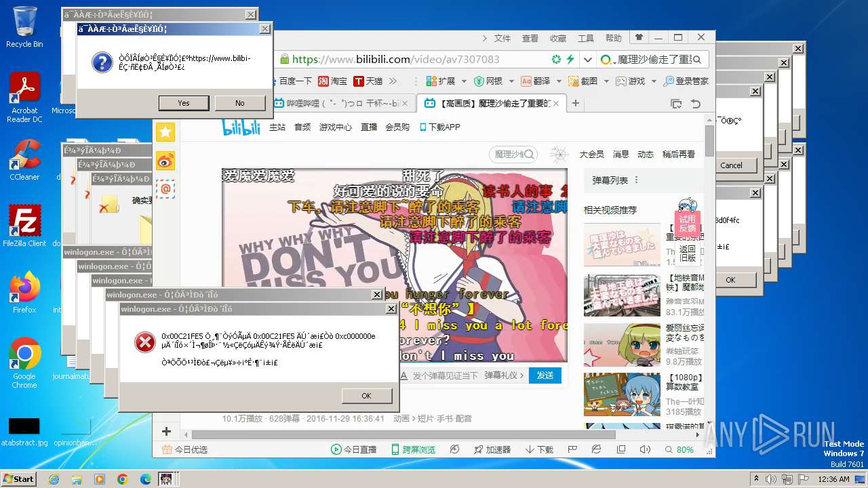The width and height of the screenshot is (868, 488).
Task: Click 下载APP link on bilibili
Action: [x=439, y=127]
